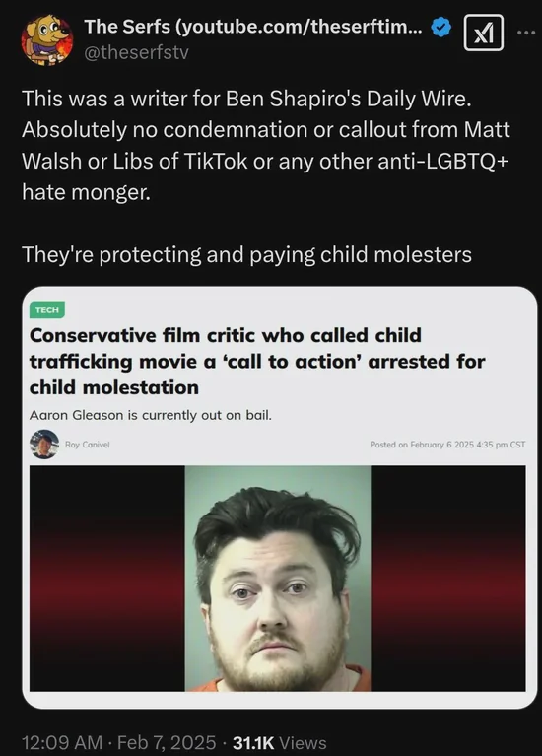Image resolution: width=542 pixels, height=756 pixels.
Task: Open the embedded article card below the headline
Action: click(x=279, y=498)
